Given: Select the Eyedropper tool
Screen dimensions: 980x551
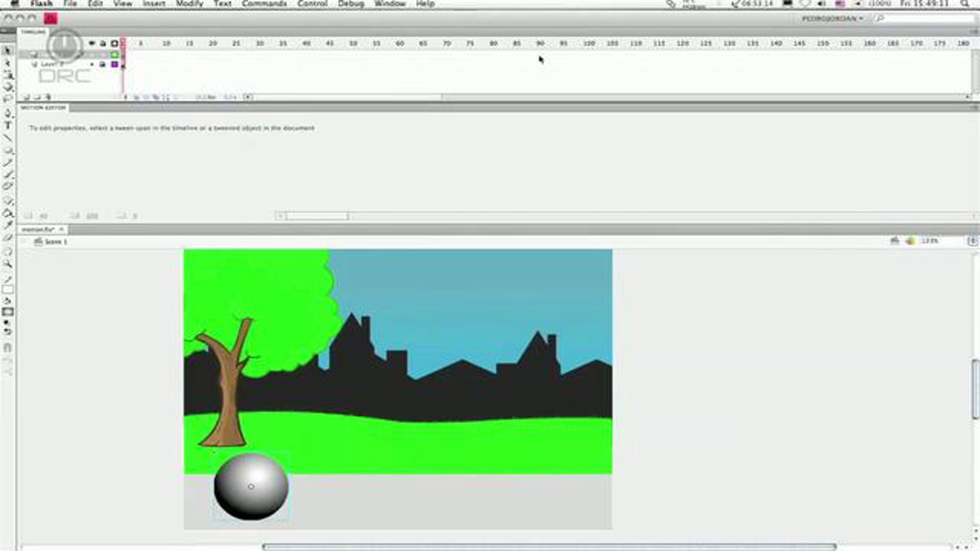Looking at the screenshot, I should coord(7,225).
